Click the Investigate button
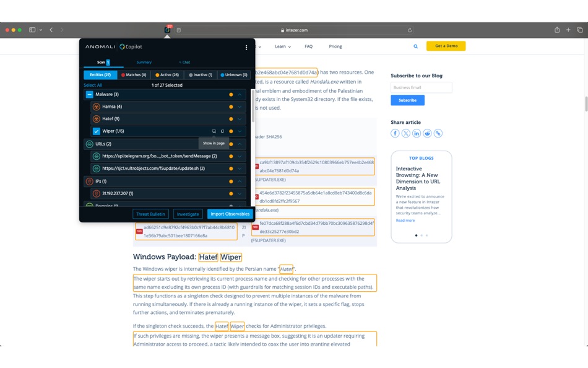588x368 pixels. pyautogui.click(x=188, y=214)
